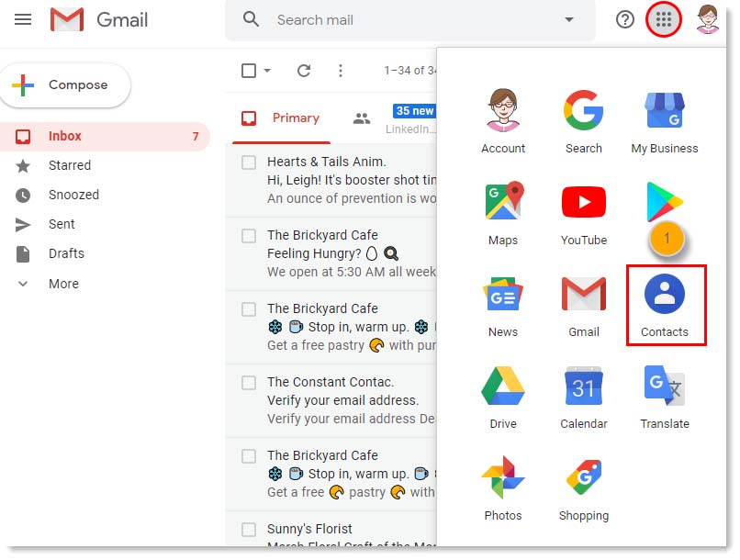Open Contacts app

[665, 305]
